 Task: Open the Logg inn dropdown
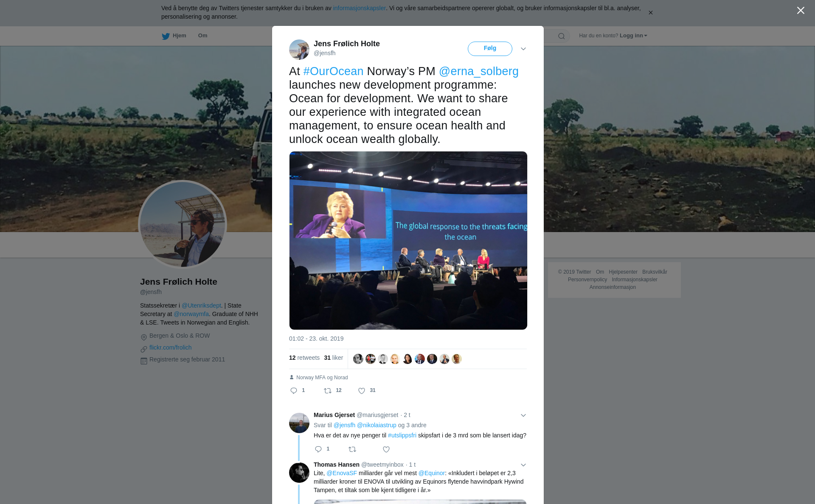(633, 36)
